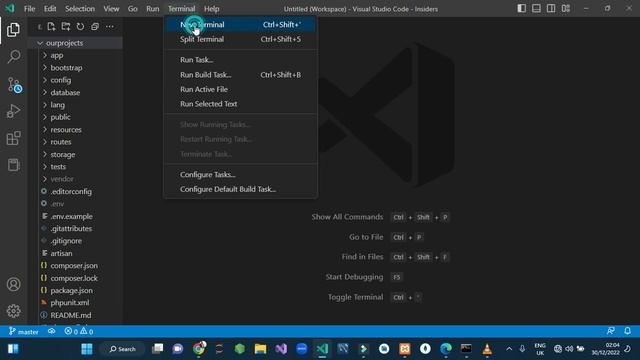Toggle secondary side bar layout icon
Viewport: 640px width, 360px height.
coord(551,9)
